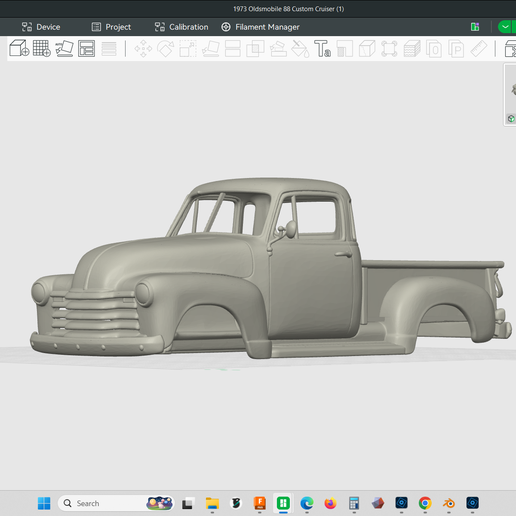Open Microsoft Edge from the taskbar
The width and height of the screenshot is (516, 516).
click(x=307, y=503)
